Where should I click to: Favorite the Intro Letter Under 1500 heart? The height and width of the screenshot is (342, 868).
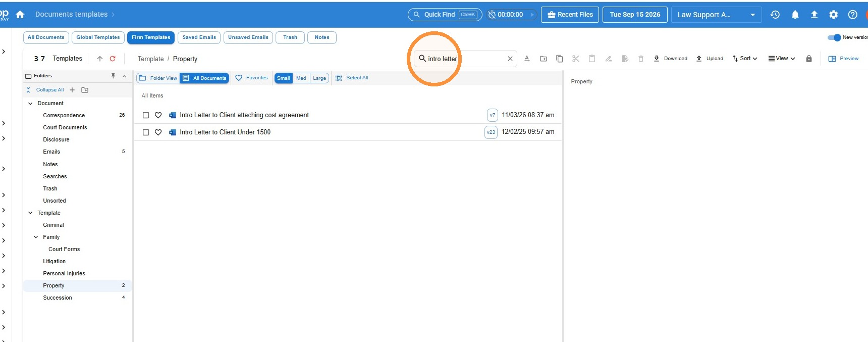(x=158, y=132)
